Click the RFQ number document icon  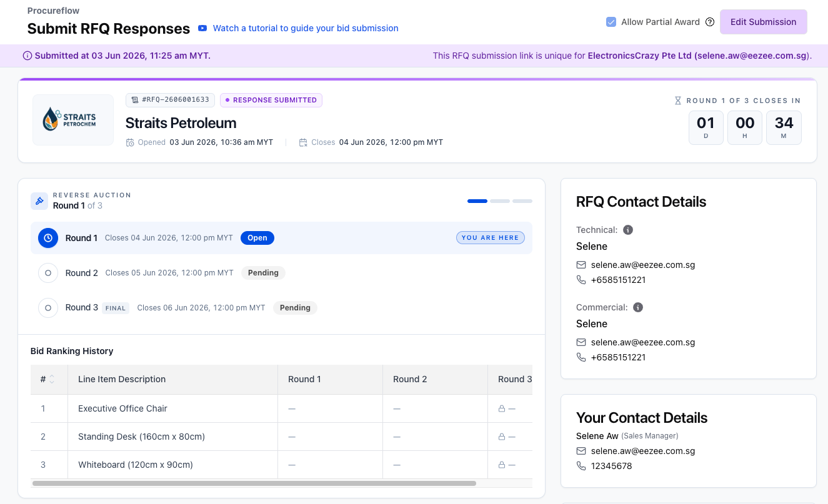(x=135, y=100)
